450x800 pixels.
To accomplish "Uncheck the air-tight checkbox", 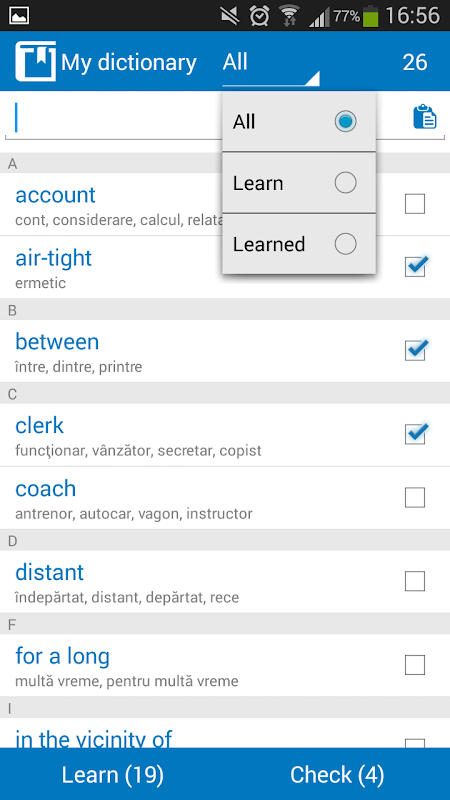I will pyautogui.click(x=415, y=266).
